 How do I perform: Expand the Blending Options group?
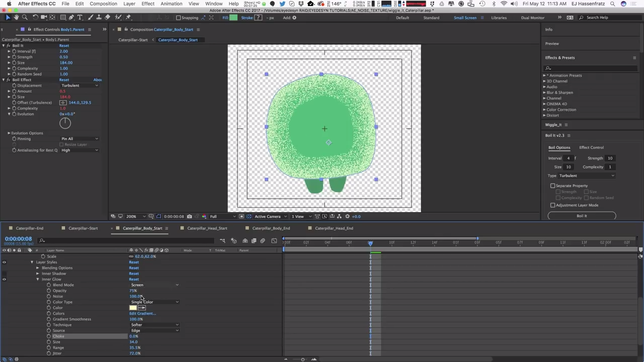coord(37,268)
